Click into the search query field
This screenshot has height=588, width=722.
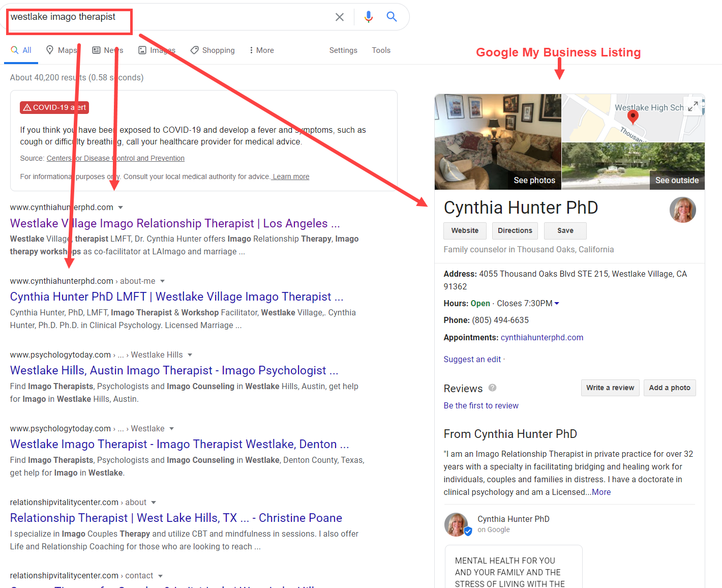pos(168,17)
